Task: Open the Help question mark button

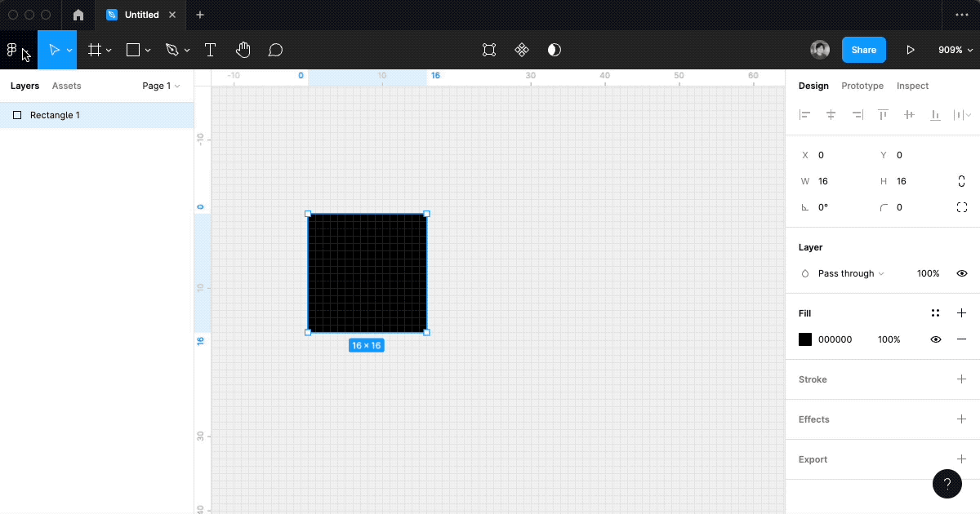Action: point(947,483)
